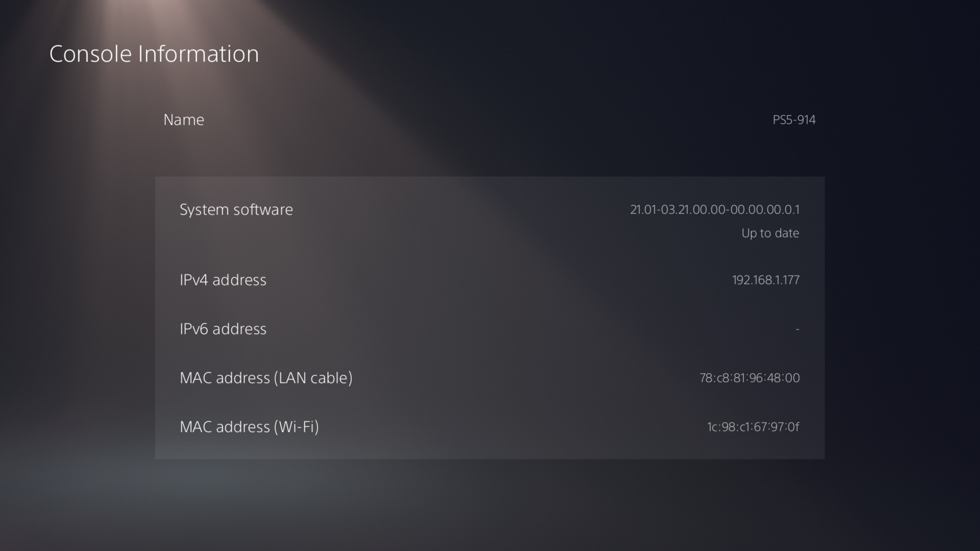Screen dimensions: 980x551
Task: Click the '(LAN cable)' parenthetical text
Action: pos(313,378)
